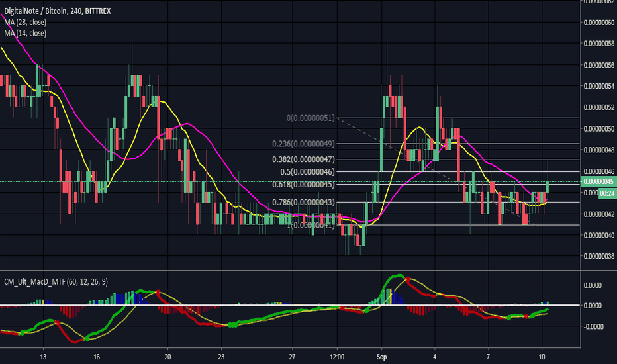Select the MA (28, close) indicator label
Screen dimensions: 617x364
[25, 22]
